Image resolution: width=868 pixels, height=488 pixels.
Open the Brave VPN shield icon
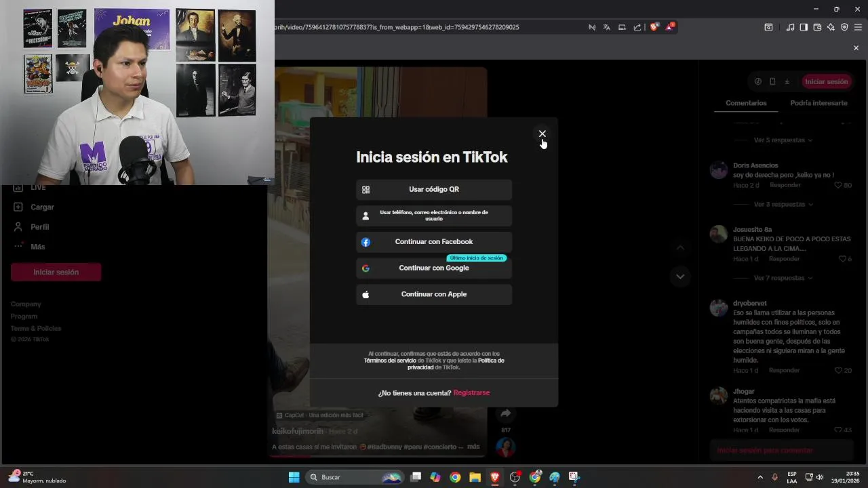pos(844,27)
